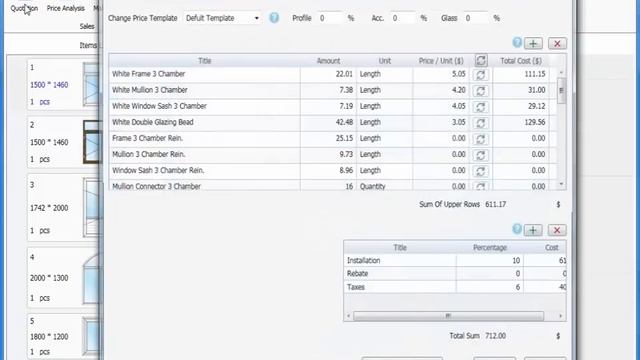Click the horizontal scrollbar of the percentage table

[x=448, y=316]
